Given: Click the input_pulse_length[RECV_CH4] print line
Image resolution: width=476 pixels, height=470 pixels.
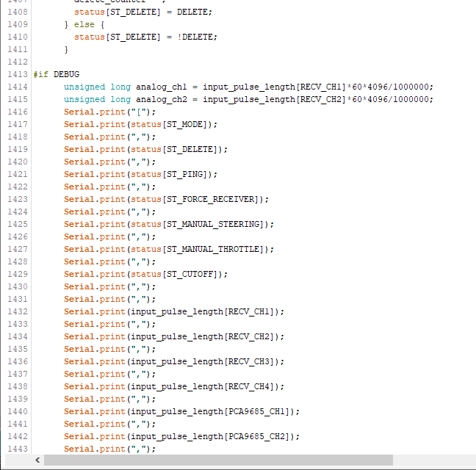Looking at the screenshot, I should [174, 386].
